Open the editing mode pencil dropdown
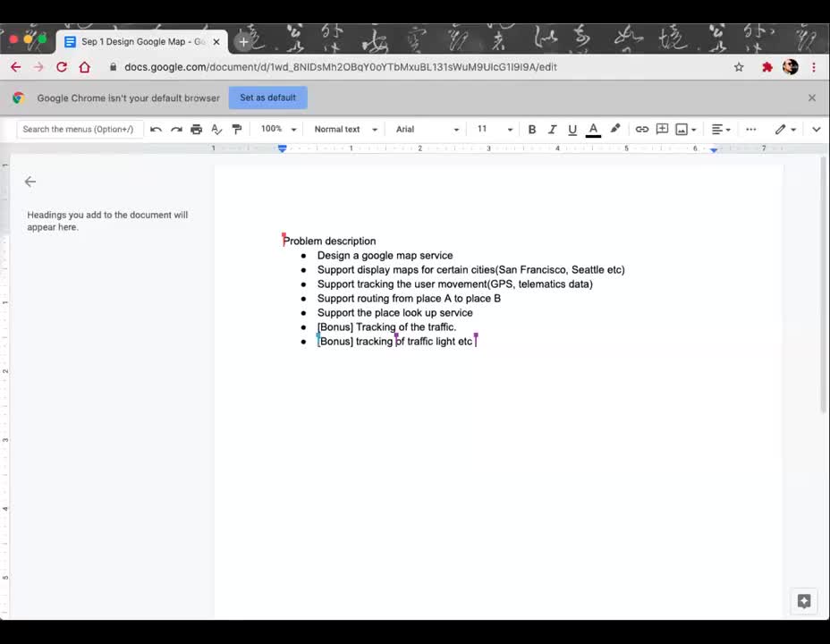 click(785, 129)
